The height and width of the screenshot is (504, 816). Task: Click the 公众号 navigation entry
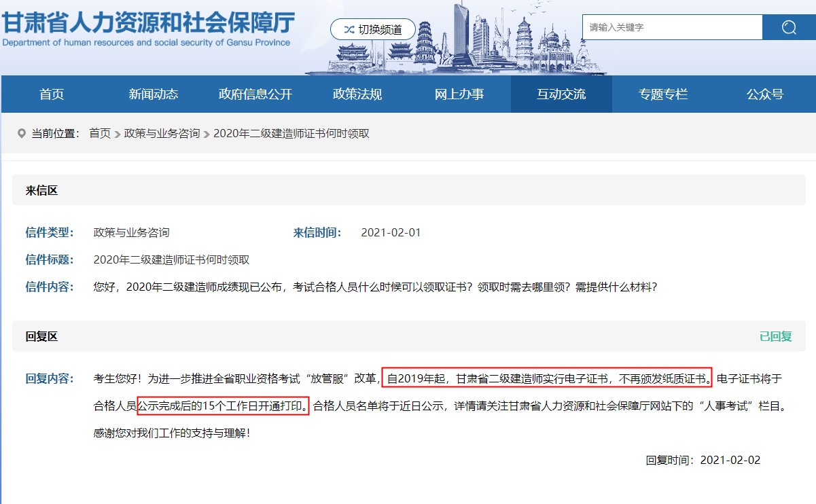(x=764, y=94)
